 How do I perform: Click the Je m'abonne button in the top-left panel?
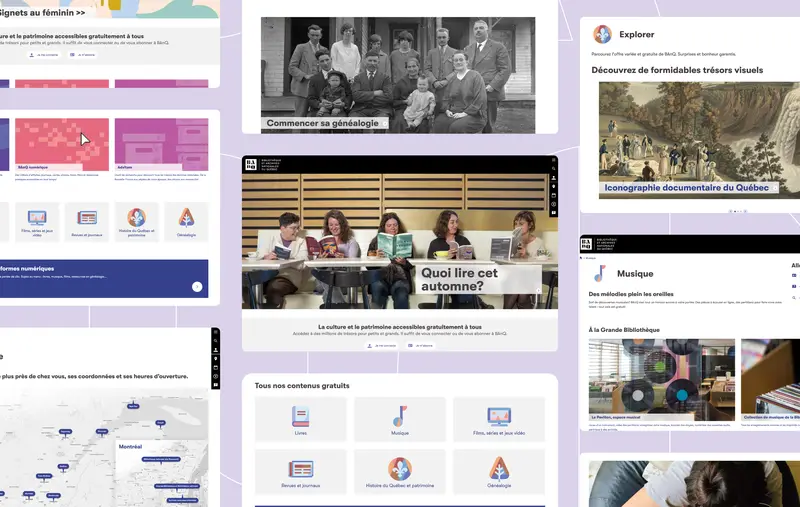(83, 55)
